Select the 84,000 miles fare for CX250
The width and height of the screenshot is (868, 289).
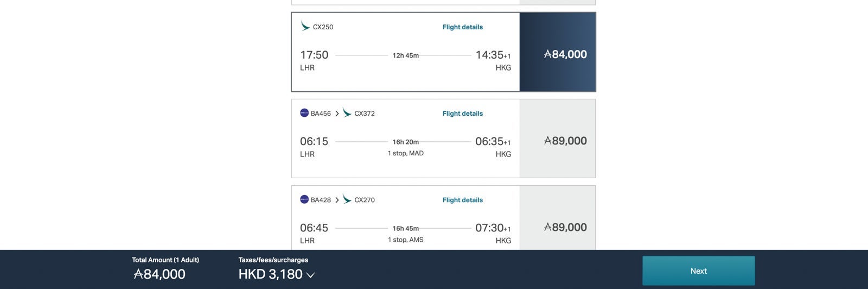pos(557,52)
